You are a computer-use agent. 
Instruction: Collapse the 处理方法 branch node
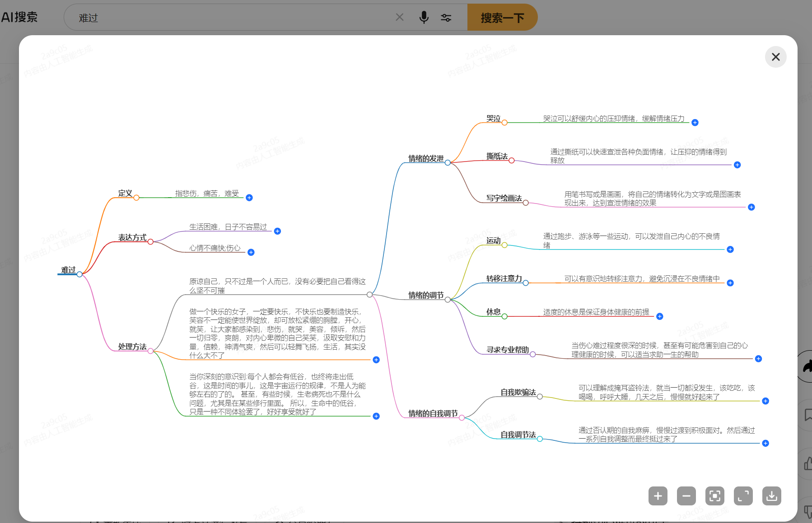coord(150,351)
